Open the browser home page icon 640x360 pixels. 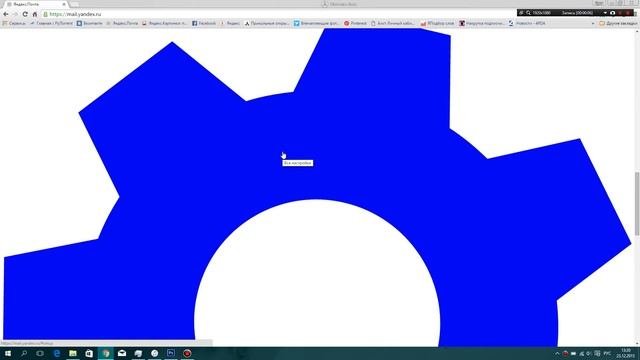click(35, 14)
